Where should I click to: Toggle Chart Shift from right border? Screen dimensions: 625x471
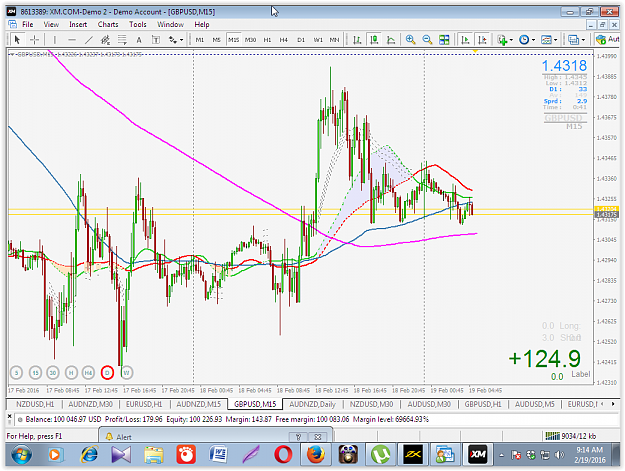pos(482,40)
